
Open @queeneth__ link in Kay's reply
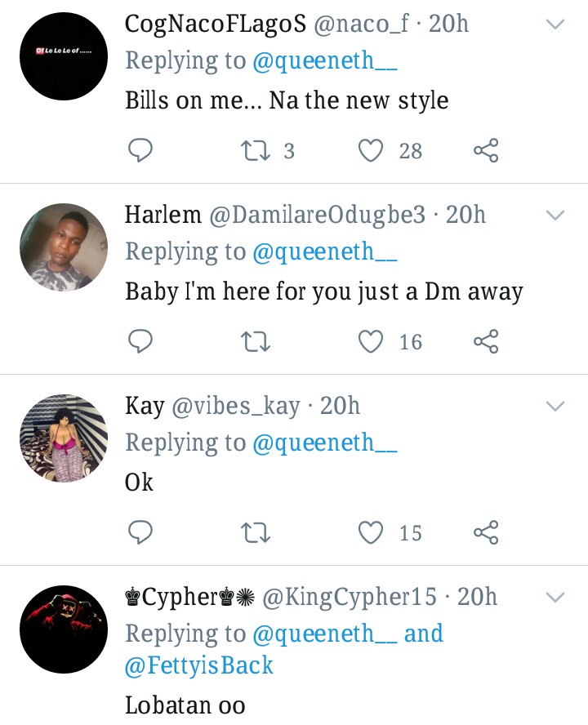(325, 443)
